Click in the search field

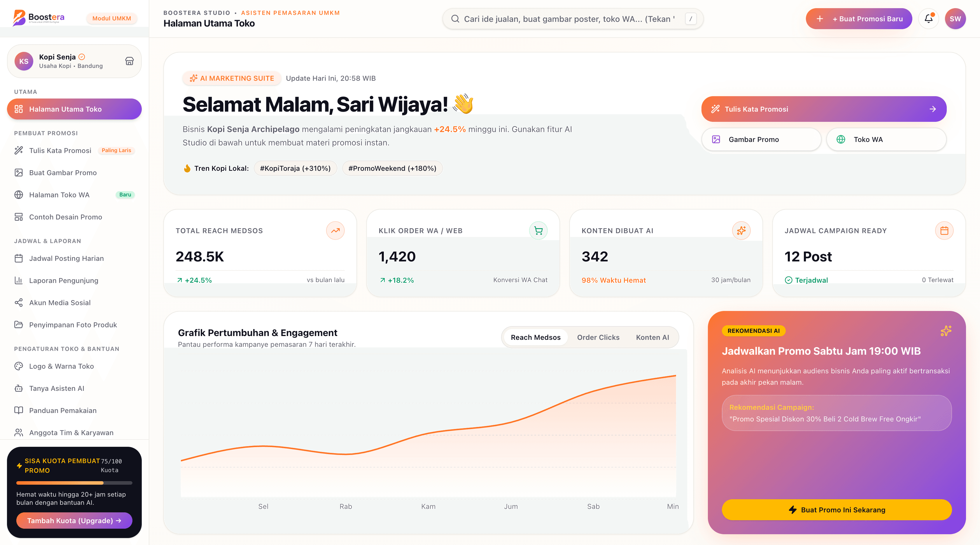(x=573, y=19)
